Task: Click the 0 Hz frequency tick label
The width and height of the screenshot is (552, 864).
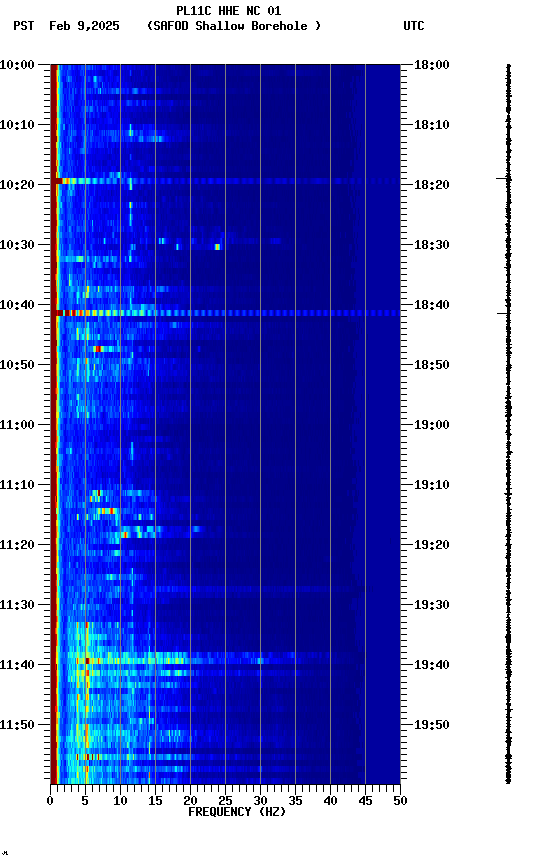Action: click(50, 801)
